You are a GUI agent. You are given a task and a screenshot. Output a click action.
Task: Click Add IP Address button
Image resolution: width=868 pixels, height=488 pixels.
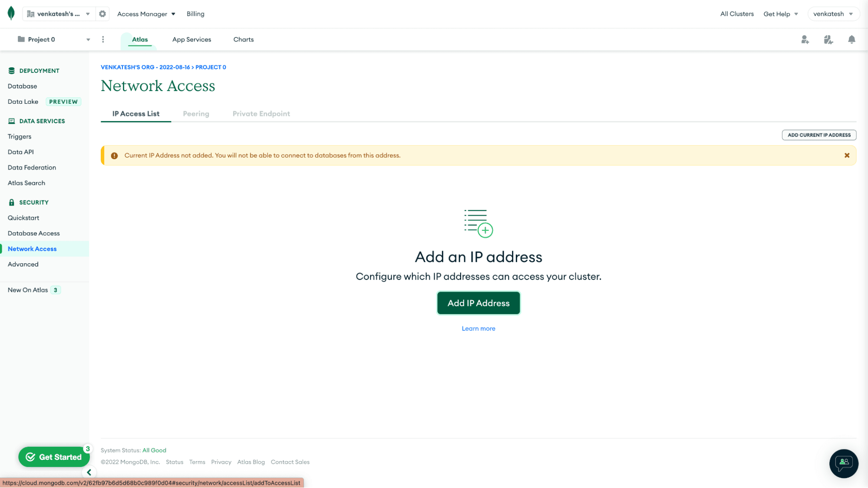(x=479, y=303)
